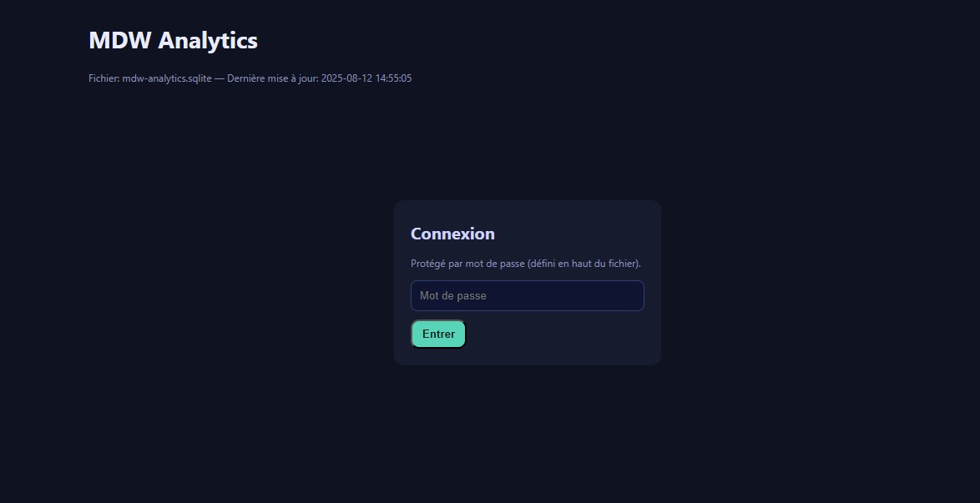The width and height of the screenshot is (980, 503).
Task: Click the "Protégé par mot de passe" text
Action: (467, 264)
